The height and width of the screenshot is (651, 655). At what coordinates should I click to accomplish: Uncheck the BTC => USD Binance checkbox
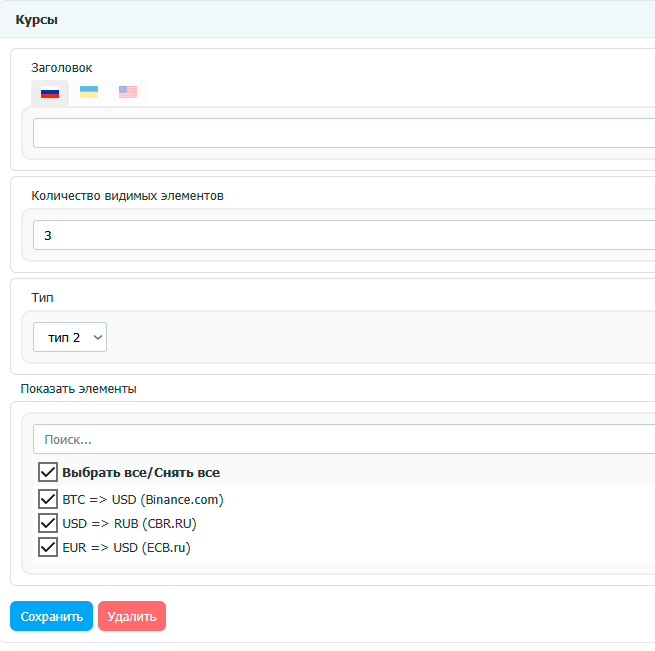point(47,499)
